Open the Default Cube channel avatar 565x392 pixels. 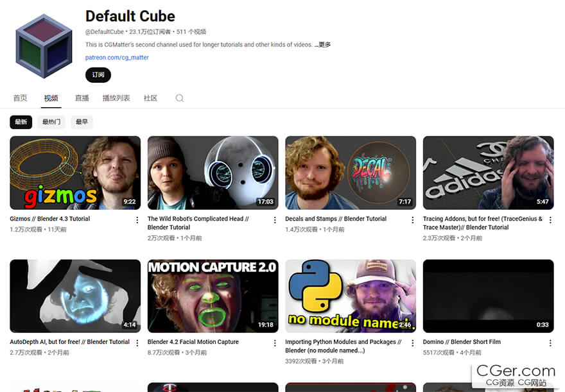pos(44,46)
